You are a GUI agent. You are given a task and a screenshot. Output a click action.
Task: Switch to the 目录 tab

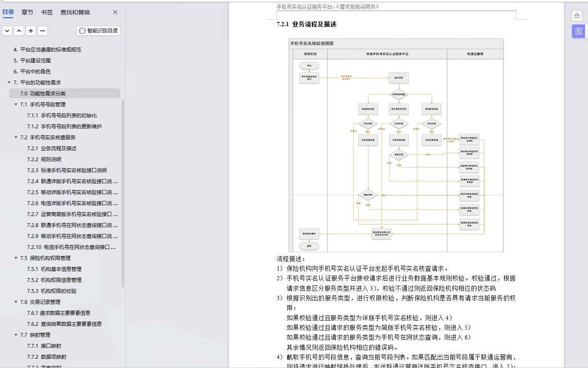[8, 12]
